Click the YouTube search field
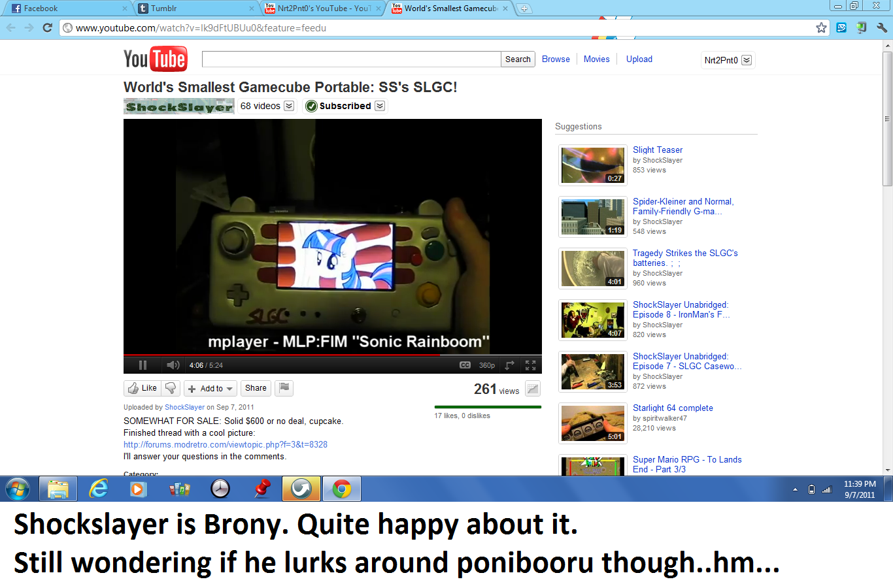 tap(352, 59)
